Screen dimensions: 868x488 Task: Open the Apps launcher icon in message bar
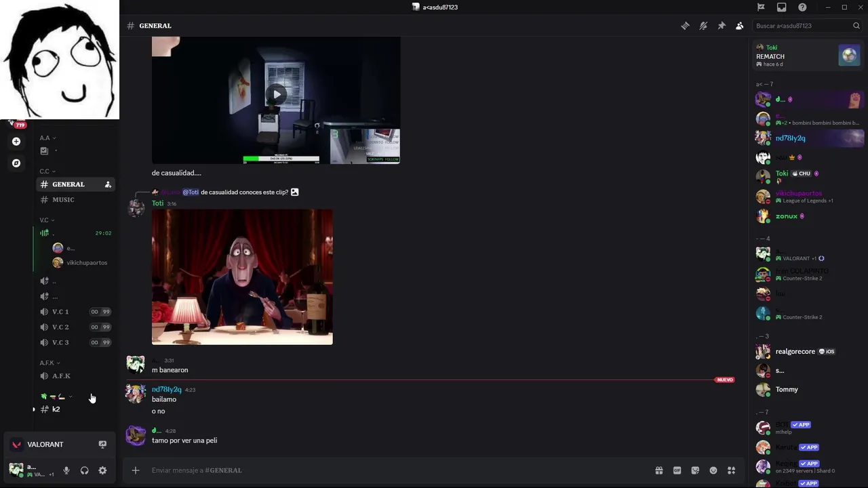pyautogui.click(x=732, y=470)
